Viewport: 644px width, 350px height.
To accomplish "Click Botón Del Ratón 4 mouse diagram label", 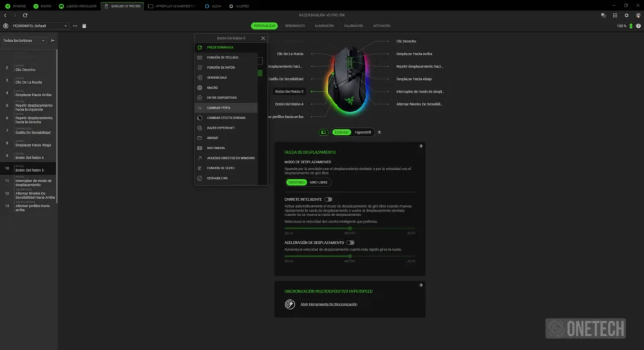I will (289, 104).
